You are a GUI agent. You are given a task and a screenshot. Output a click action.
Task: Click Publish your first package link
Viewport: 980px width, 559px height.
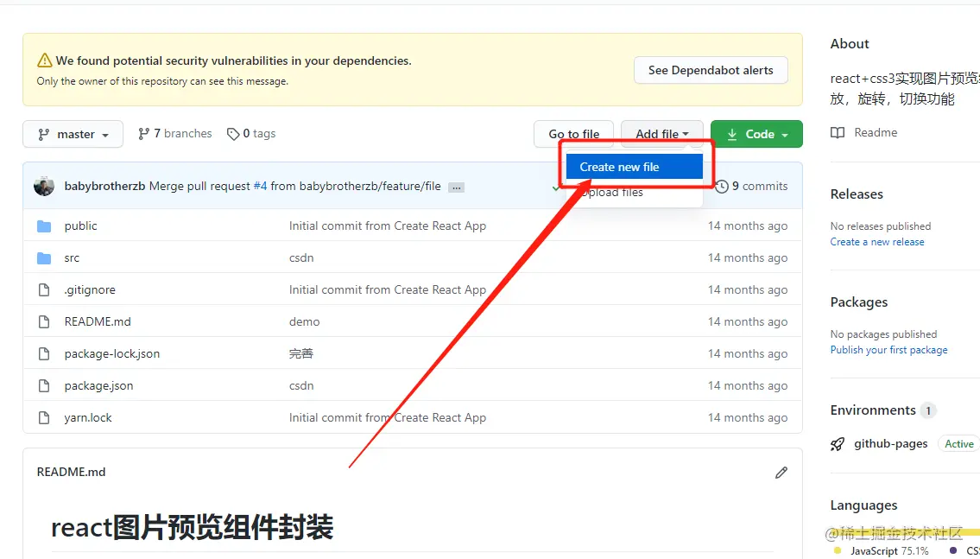point(888,350)
